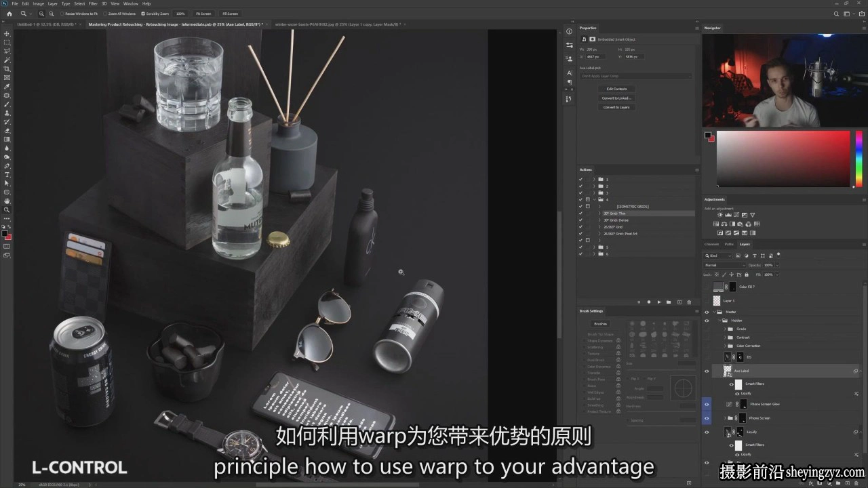Pick a color in Navigator color field
Viewport: 868px width, 488px height.
click(x=783, y=159)
